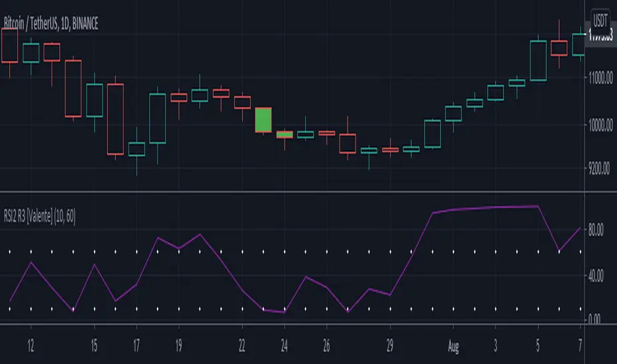Click date 5 on the time axis
This screenshot has height=364, width=617.
point(538,345)
